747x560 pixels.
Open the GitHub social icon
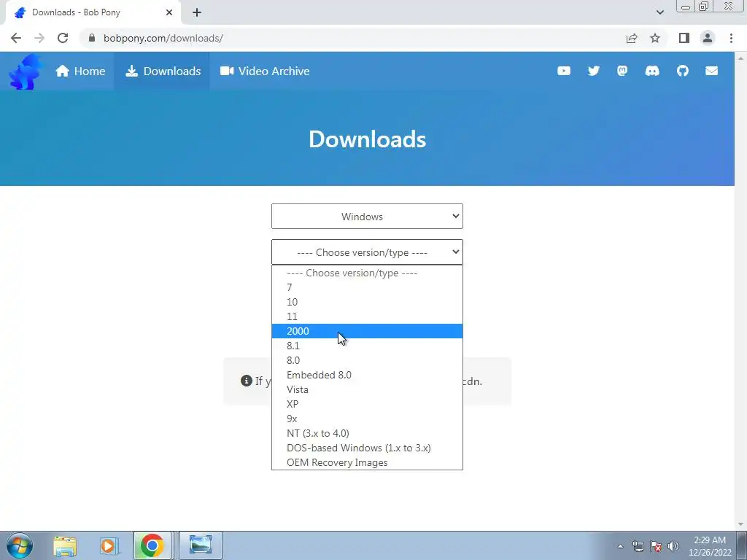tap(683, 71)
